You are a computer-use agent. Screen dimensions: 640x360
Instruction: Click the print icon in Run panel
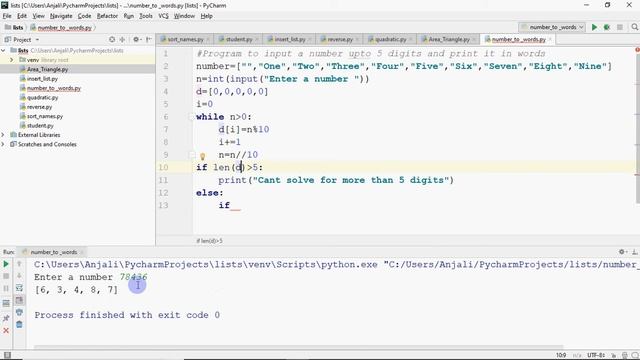(19, 313)
